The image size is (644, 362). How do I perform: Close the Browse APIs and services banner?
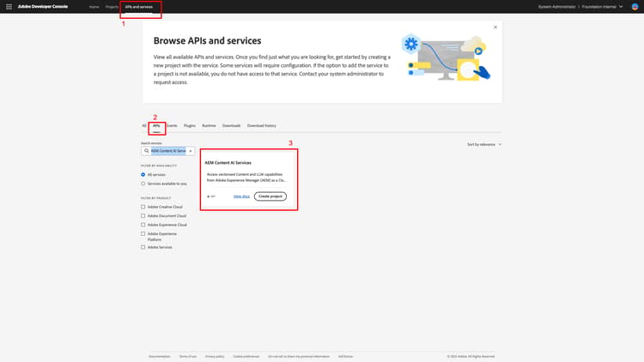coord(495,27)
